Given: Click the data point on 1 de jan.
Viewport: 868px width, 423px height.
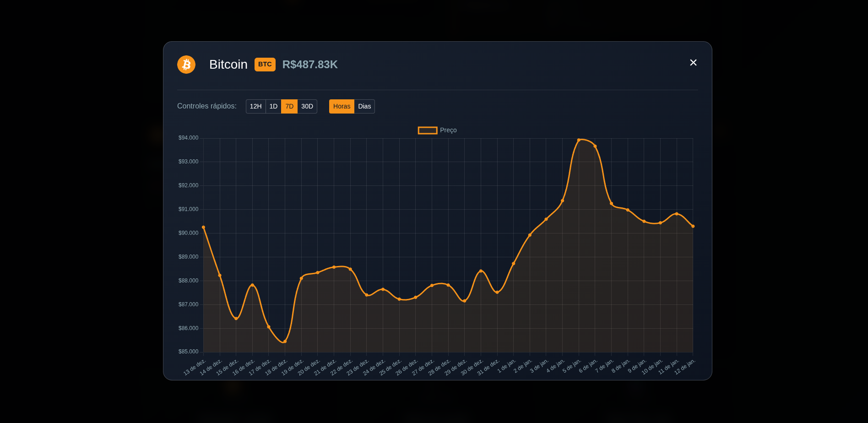Looking at the screenshot, I should click(x=513, y=264).
